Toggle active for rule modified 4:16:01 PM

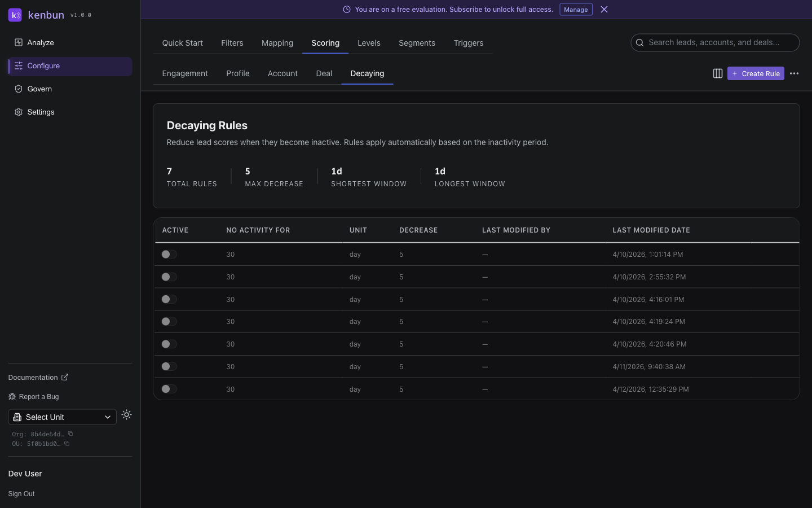pyautogui.click(x=169, y=299)
